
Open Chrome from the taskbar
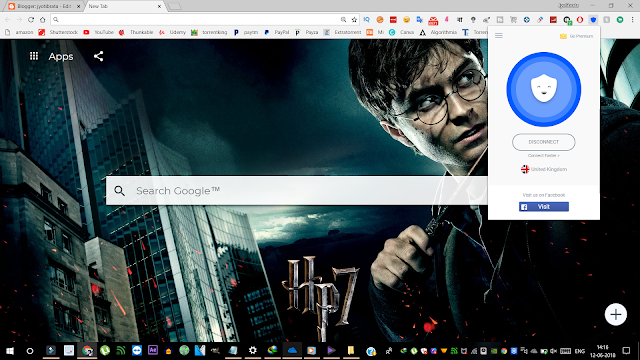87,350
